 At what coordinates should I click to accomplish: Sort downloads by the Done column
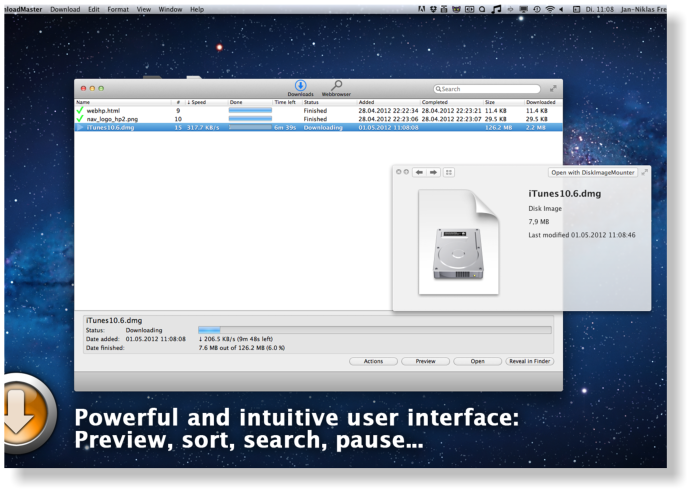[x=250, y=102]
